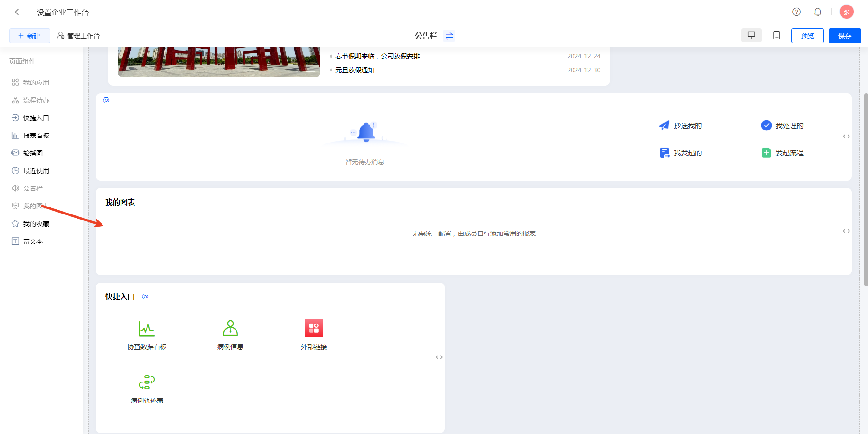868x434 pixels.
Task: Click resize handle of 快捷入口 widget
Action: [x=439, y=357]
